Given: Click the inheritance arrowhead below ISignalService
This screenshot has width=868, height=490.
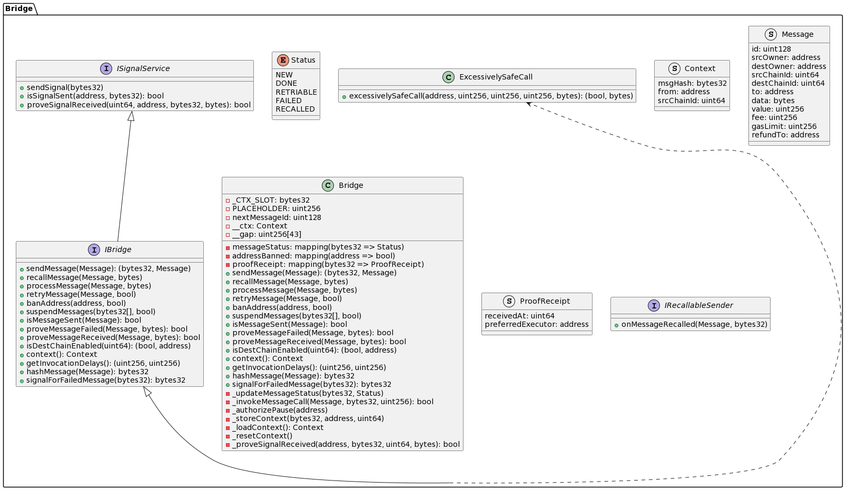Looking at the screenshot, I should coord(131,116).
